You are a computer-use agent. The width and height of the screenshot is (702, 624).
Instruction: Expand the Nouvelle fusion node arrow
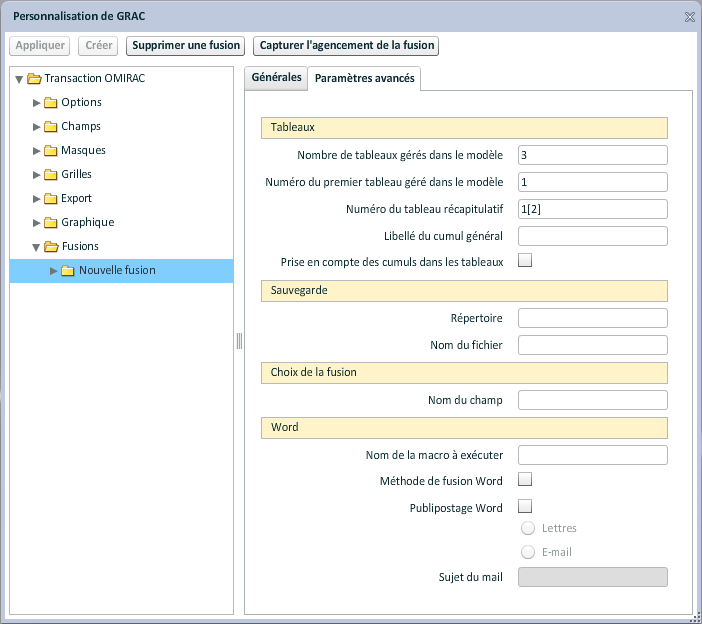(55, 270)
